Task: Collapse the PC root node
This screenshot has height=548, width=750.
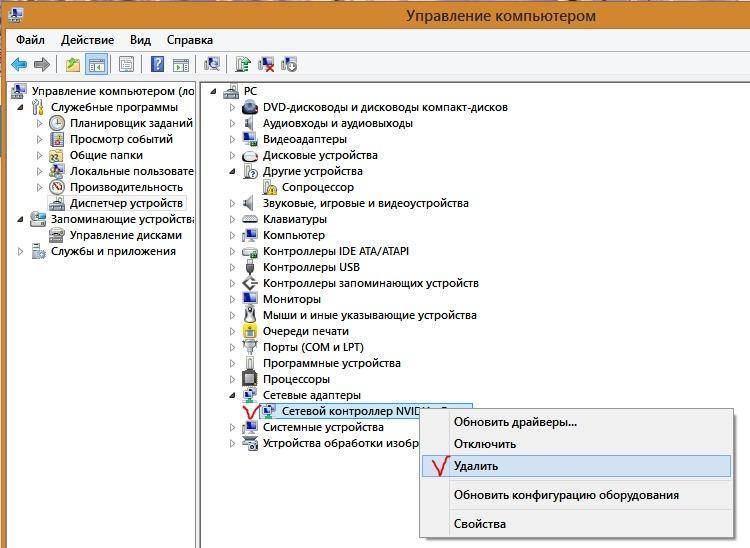Action: 213,91
